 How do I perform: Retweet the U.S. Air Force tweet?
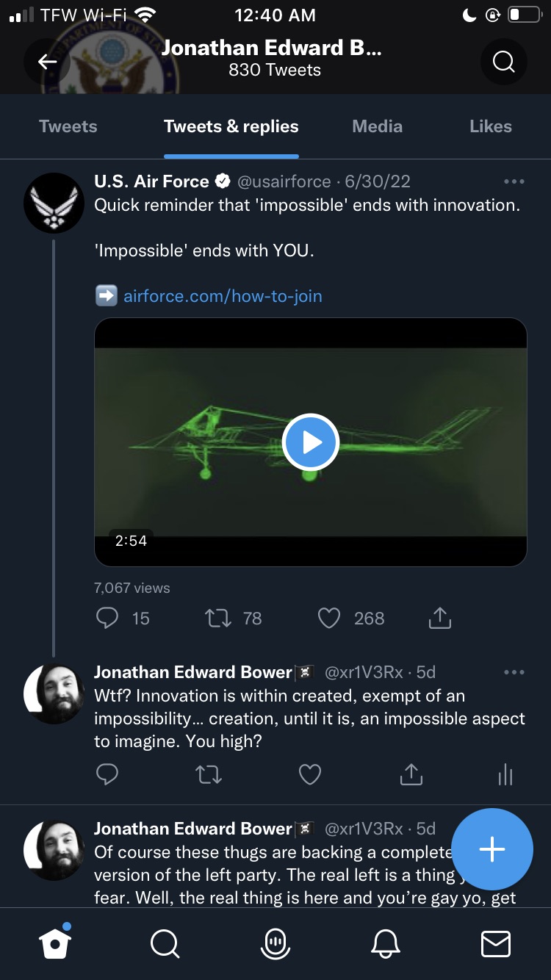(217, 618)
